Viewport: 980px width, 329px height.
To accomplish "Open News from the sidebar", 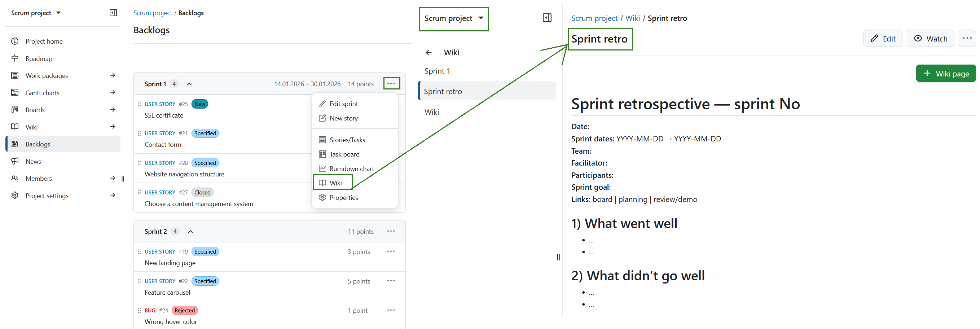I will [x=33, y=161].
